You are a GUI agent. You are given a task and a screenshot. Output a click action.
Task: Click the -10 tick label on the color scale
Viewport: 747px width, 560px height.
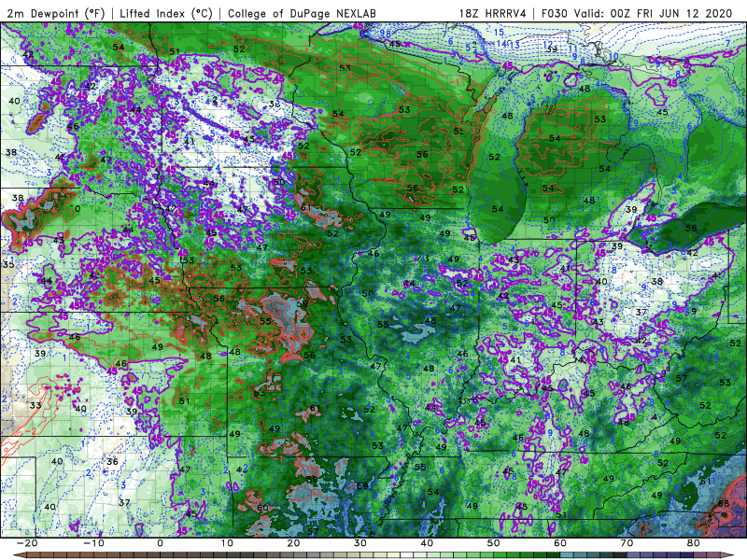[x=93, y=543]
